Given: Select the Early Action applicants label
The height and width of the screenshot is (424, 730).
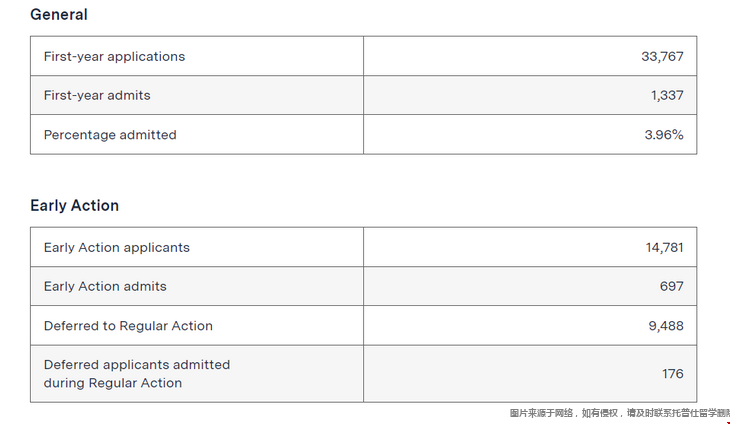Looking at the screenshot, I should pos(117,247).
